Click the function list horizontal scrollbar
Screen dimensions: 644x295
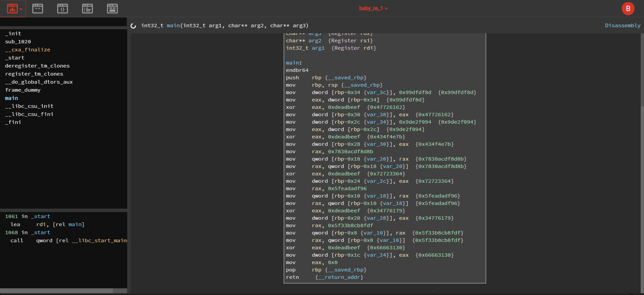[57, 291]
